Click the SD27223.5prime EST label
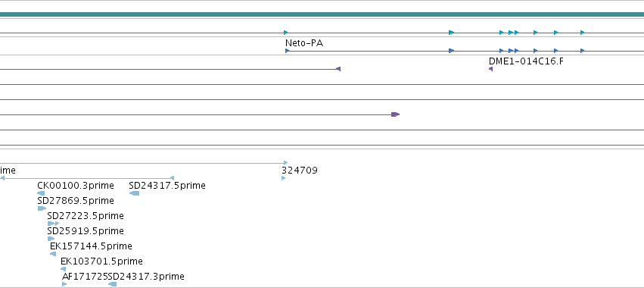Viewport: 644px width, 288px height. 86,216
